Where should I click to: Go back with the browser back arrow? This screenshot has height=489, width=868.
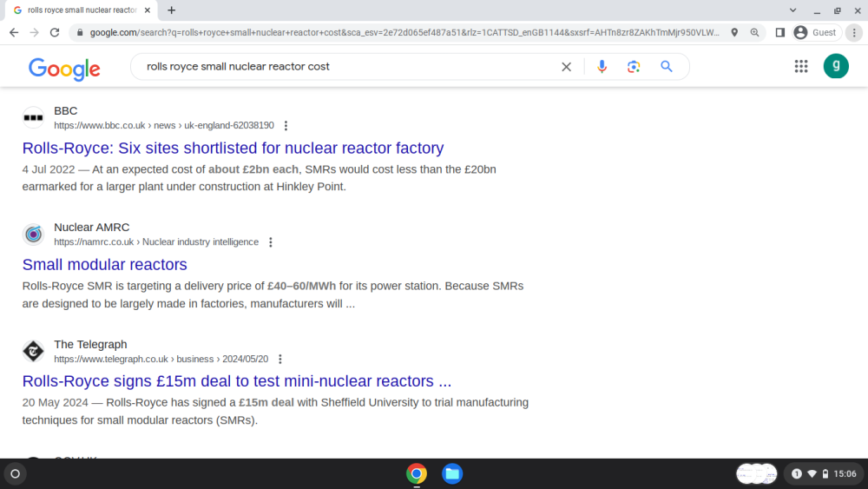(x=14, y=33)
